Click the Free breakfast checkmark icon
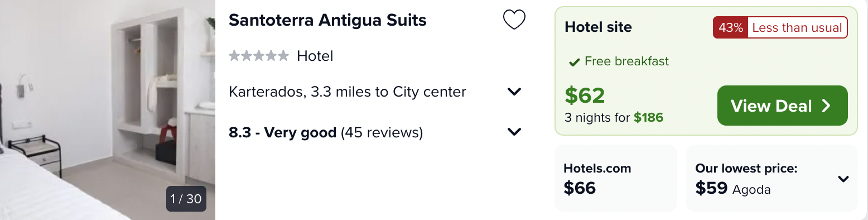 tap(574, 62)
